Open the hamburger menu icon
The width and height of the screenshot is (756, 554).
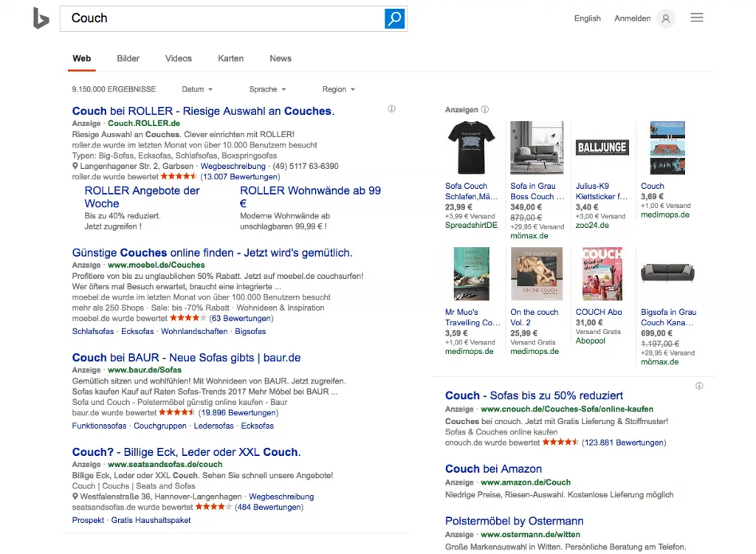pyautogui.click(x=697, y=18)
